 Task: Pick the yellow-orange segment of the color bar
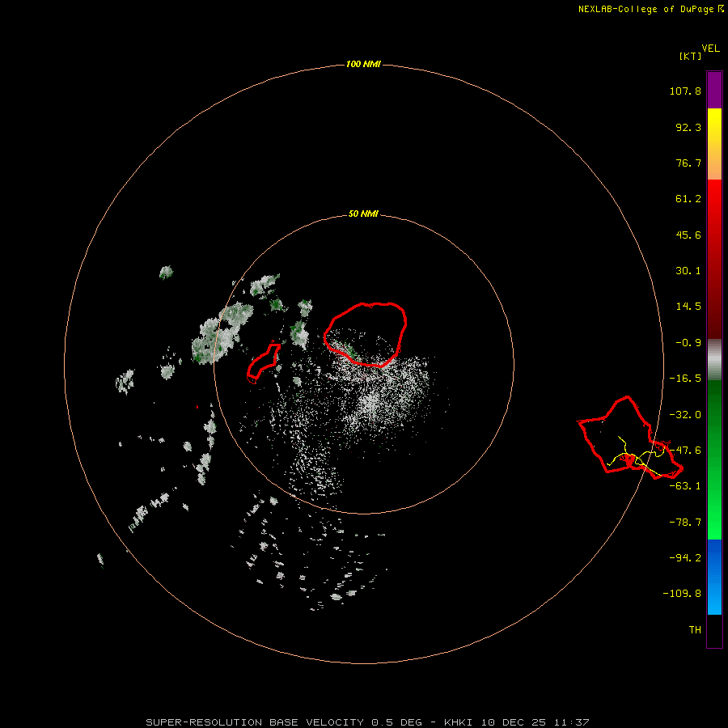(714, 144)
